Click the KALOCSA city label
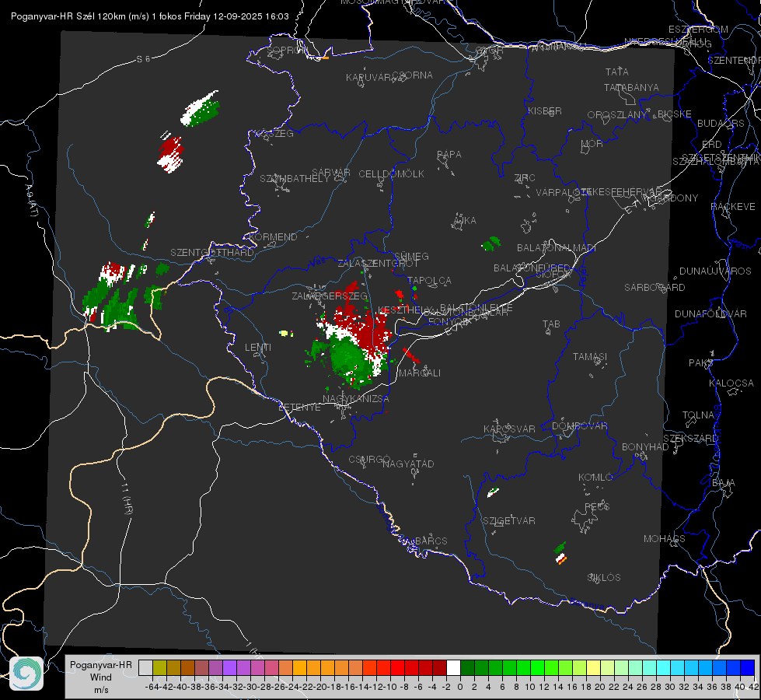Screen dimensions: 761x700 click(731, 383)
